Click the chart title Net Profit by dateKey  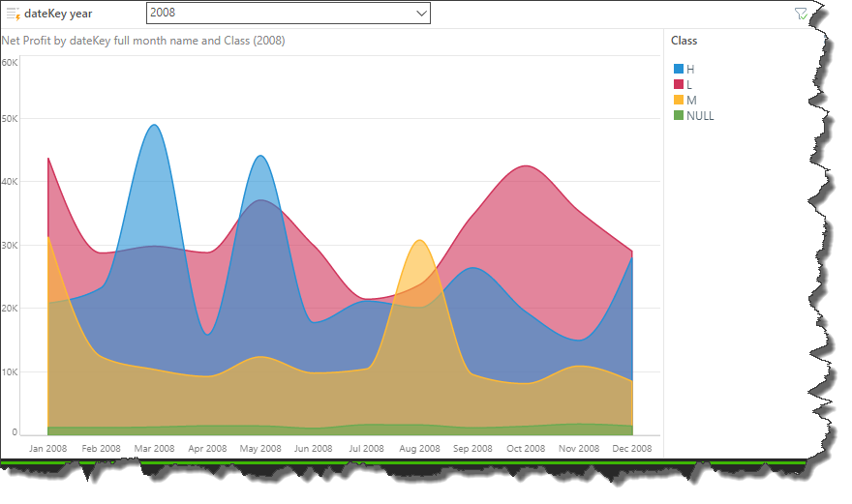point(143,41)
